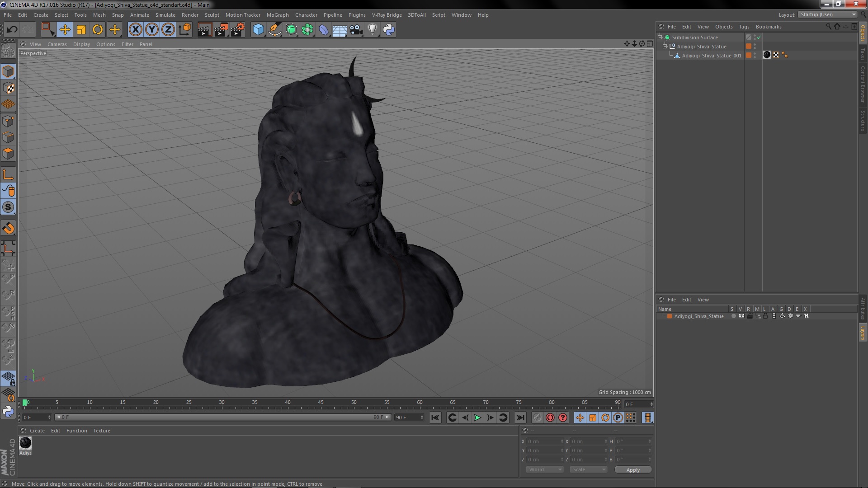Add a Cube primitive object
Viewport: 868px width, 488px height.
(x=258, y=30)
